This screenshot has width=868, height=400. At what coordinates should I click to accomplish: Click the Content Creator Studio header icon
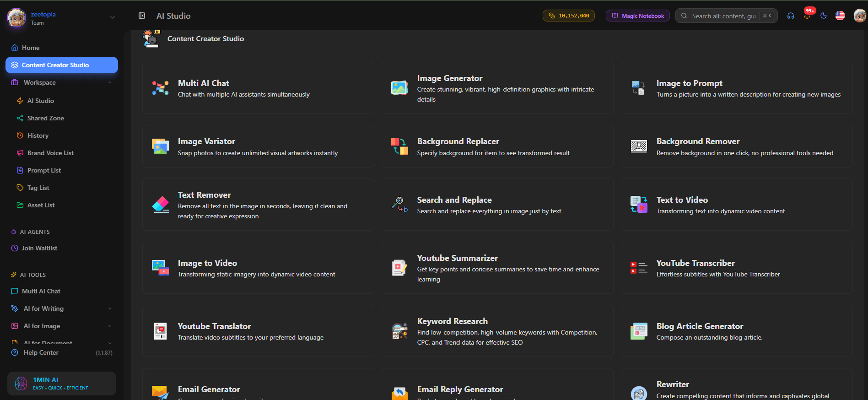[x=151, y=39]
